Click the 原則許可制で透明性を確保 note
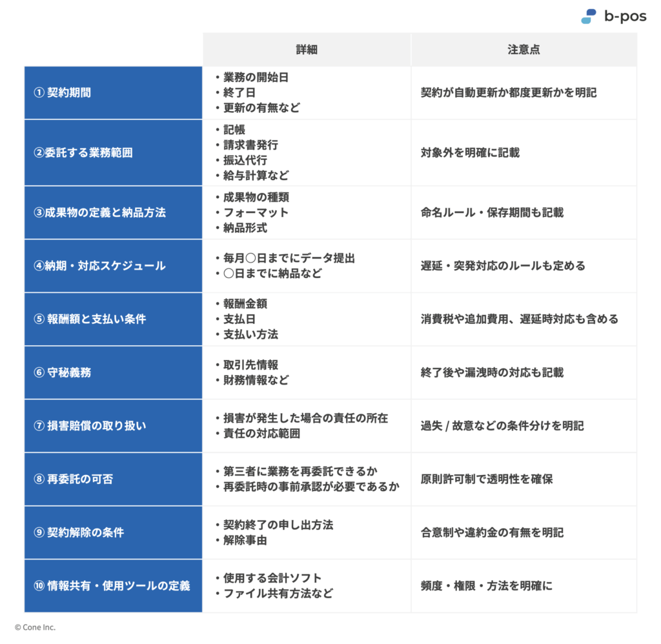The image size is (661, 644). [x=487, y=479]
